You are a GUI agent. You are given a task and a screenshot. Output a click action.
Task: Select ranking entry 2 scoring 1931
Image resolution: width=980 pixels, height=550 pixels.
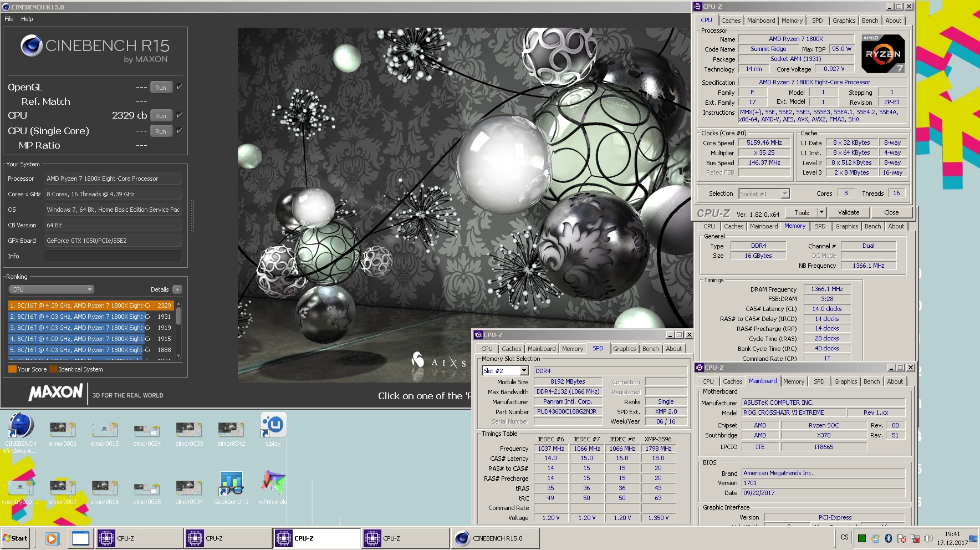coord(91,317)
